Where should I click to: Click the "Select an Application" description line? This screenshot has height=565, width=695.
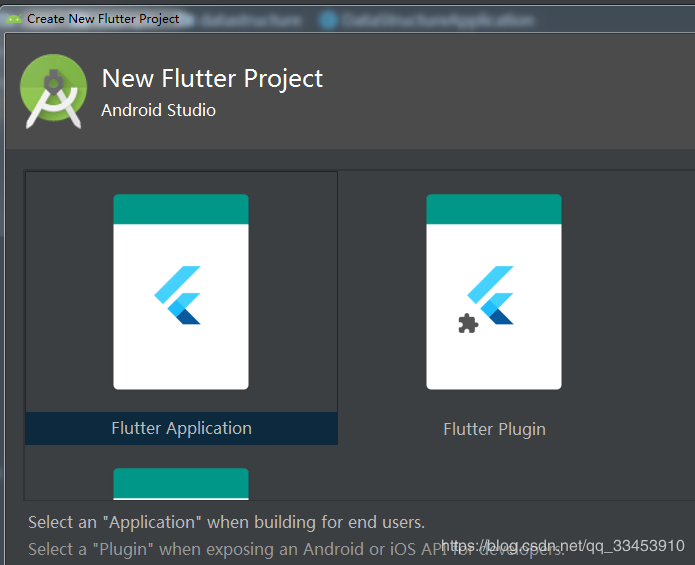(x=226, y=522)
